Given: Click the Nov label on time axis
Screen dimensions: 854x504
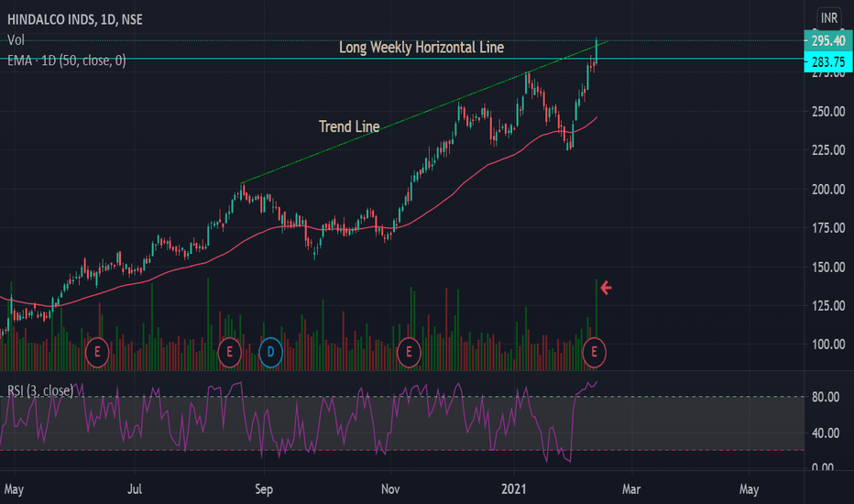Looking at the screenshot, I should (390, 489).
